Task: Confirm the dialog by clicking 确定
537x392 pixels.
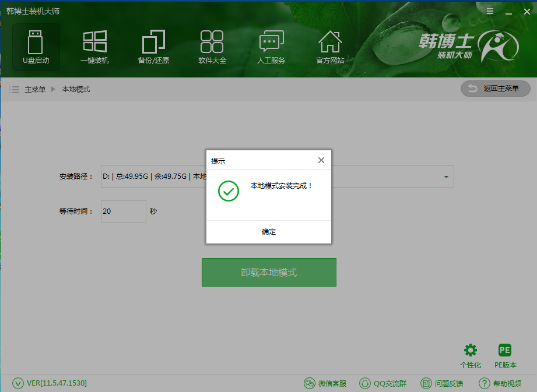Action: coord(269,231)
